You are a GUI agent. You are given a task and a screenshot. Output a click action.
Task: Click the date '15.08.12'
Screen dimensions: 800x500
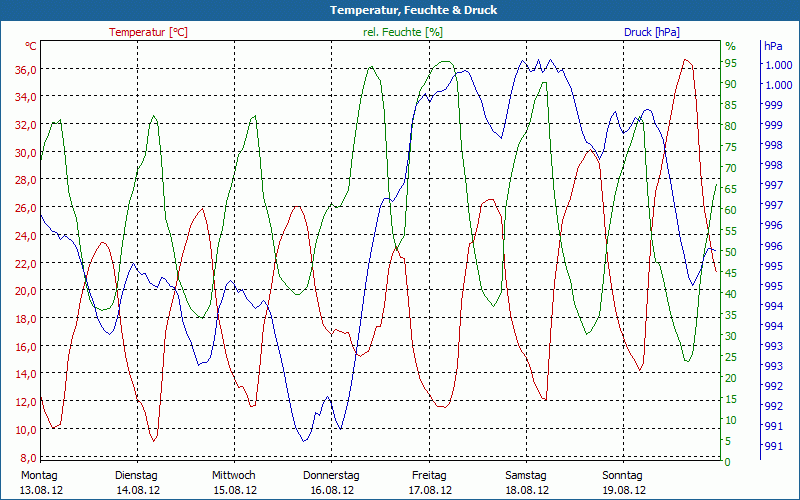(235, 490)
